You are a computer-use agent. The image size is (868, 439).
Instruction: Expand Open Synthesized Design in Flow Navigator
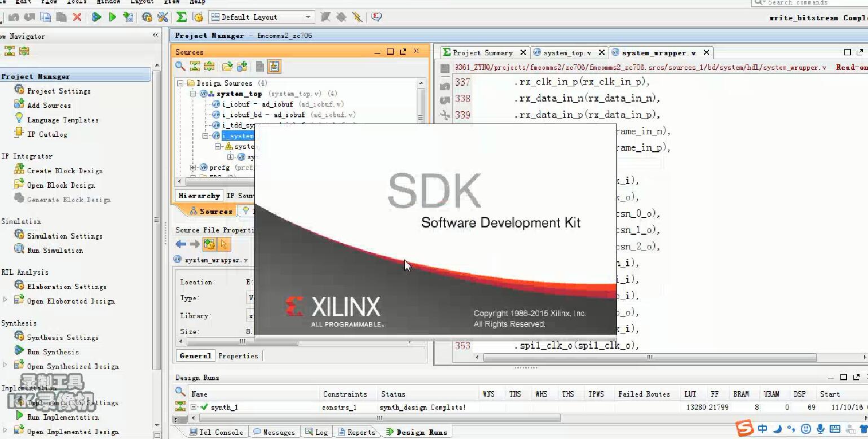tap(5, 366)
